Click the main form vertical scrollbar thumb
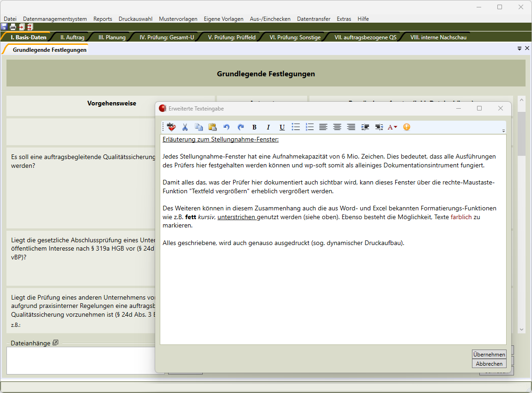 521,134
